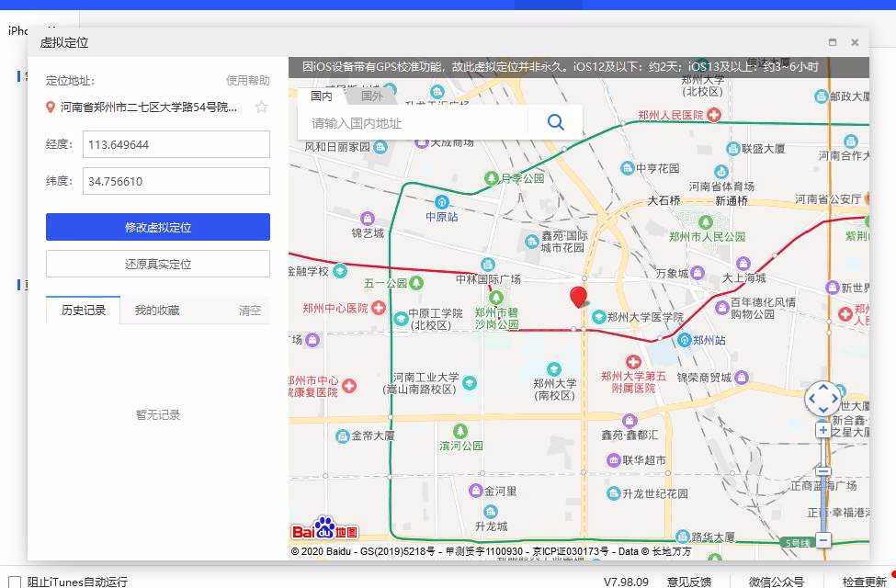Toggle 阻止iTunes自动运行 checkbox
Viewport: 896px width, 588px height.
[15, 582]
